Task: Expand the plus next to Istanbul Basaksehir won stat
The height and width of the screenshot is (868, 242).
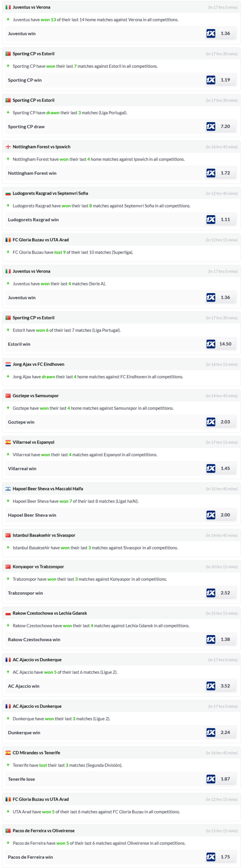Action: [x=8, y=547]
